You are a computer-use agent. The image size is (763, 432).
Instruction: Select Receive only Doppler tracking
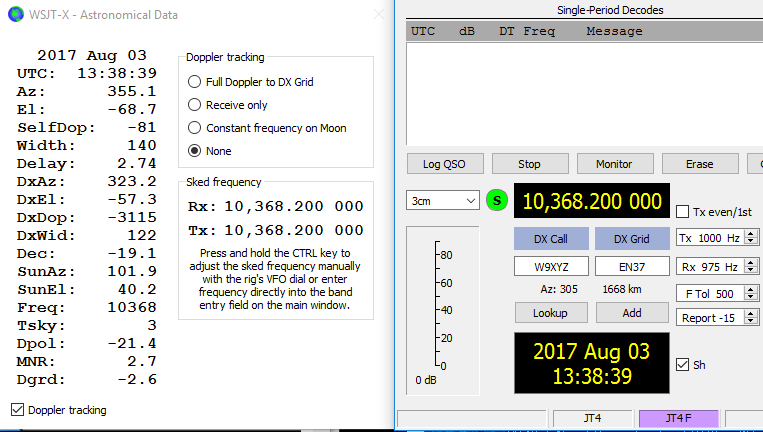click(194, 105)
